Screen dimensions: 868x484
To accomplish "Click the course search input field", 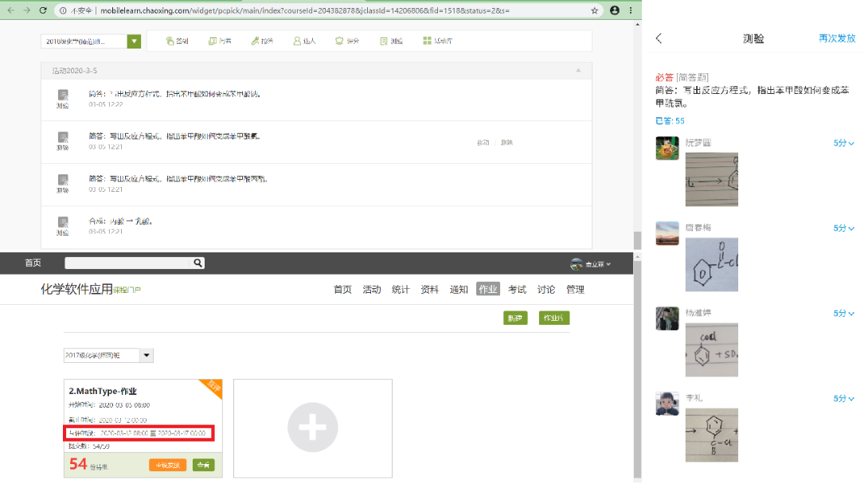I will [127, 263].
